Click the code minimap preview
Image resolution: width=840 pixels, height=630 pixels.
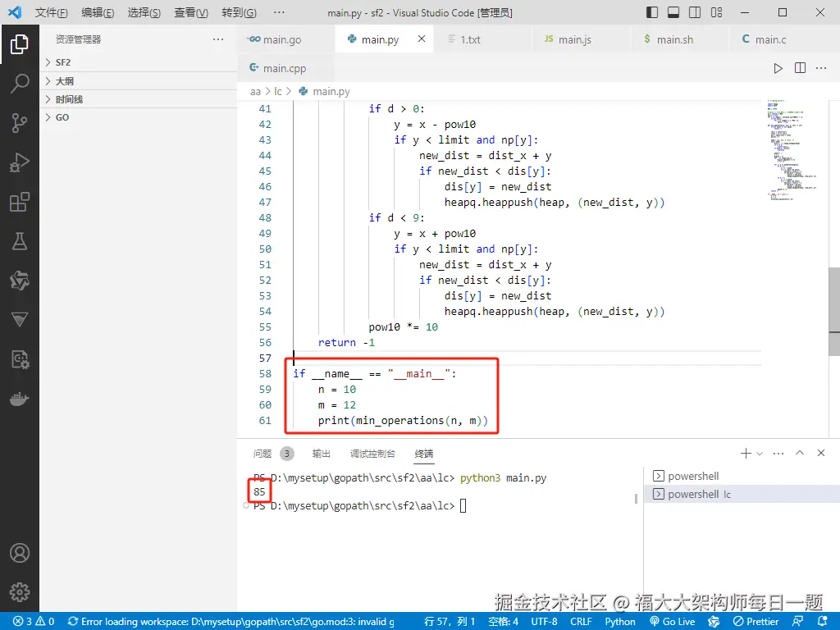[x=793, y=150]
